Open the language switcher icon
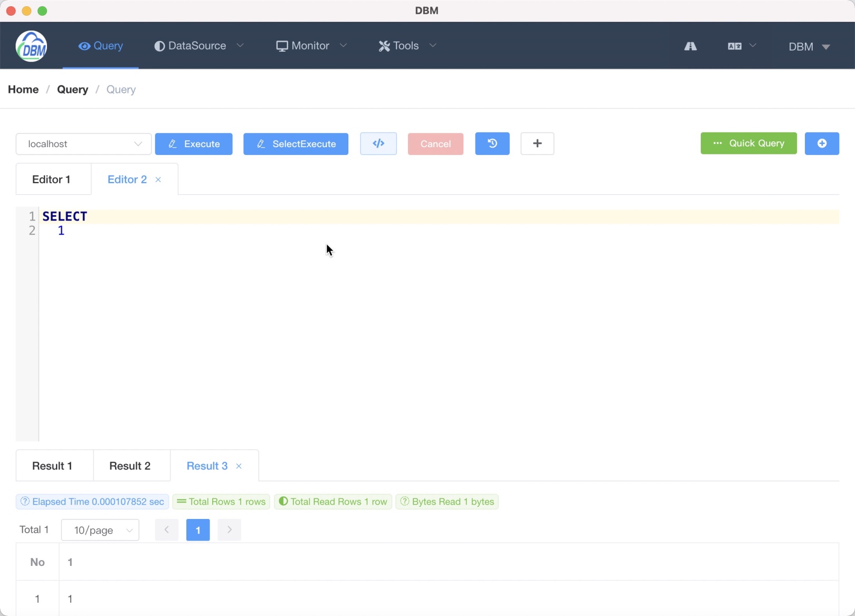This screenshot has width=855, height=616. 734,46
